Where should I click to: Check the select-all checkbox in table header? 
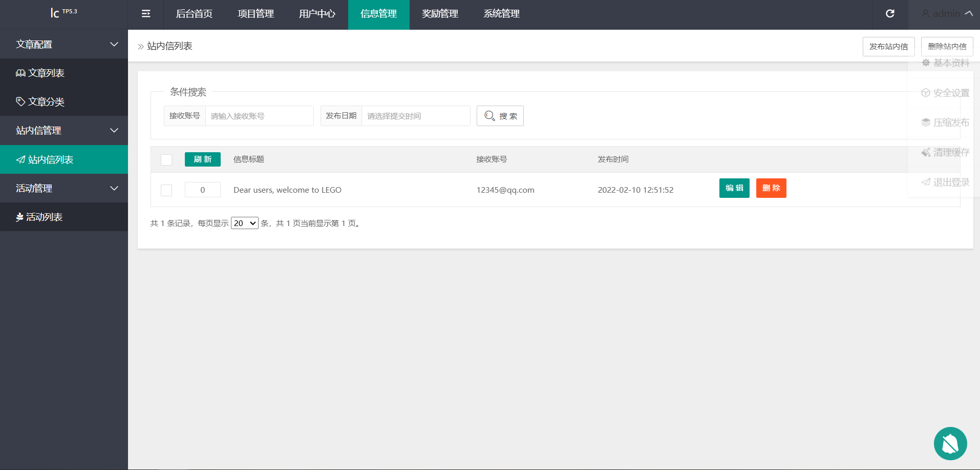166,160
